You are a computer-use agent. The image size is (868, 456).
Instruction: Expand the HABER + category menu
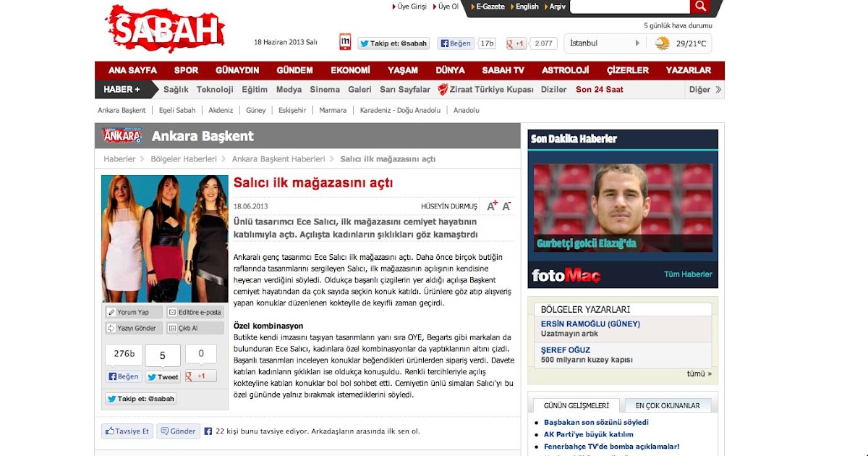(126, 90)
